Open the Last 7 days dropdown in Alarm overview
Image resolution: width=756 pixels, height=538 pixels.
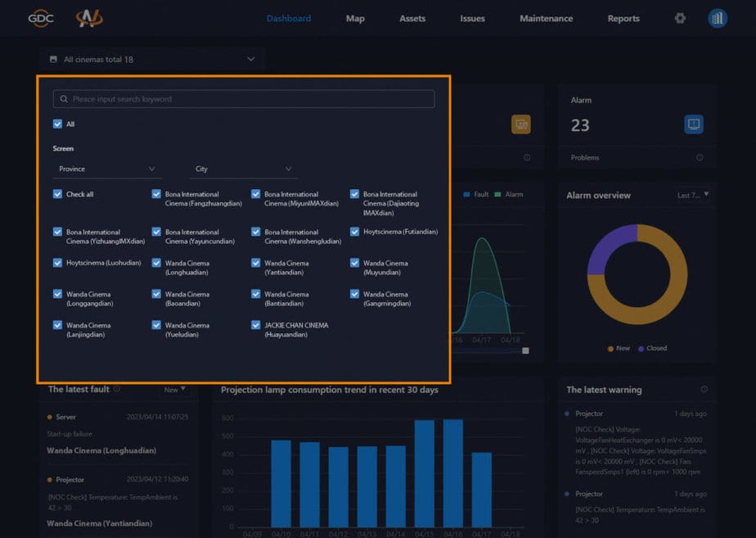pyautogui.click(x=693, y=195)
